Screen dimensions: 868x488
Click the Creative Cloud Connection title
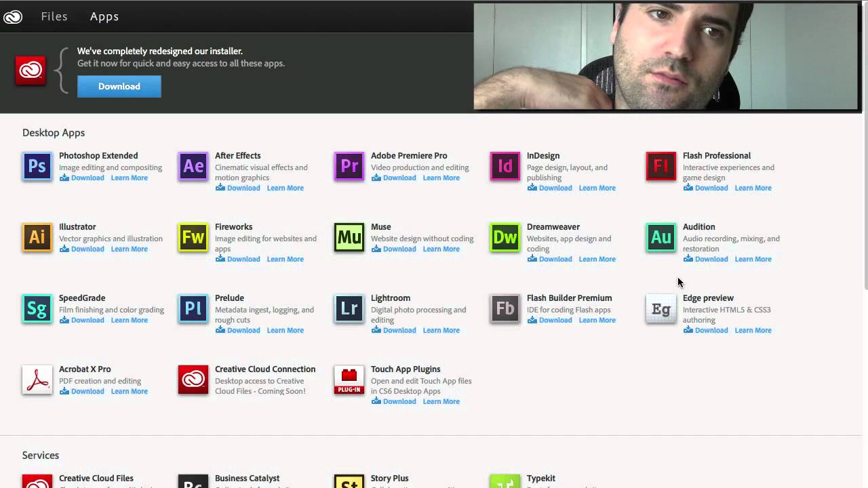coord(265,369)
